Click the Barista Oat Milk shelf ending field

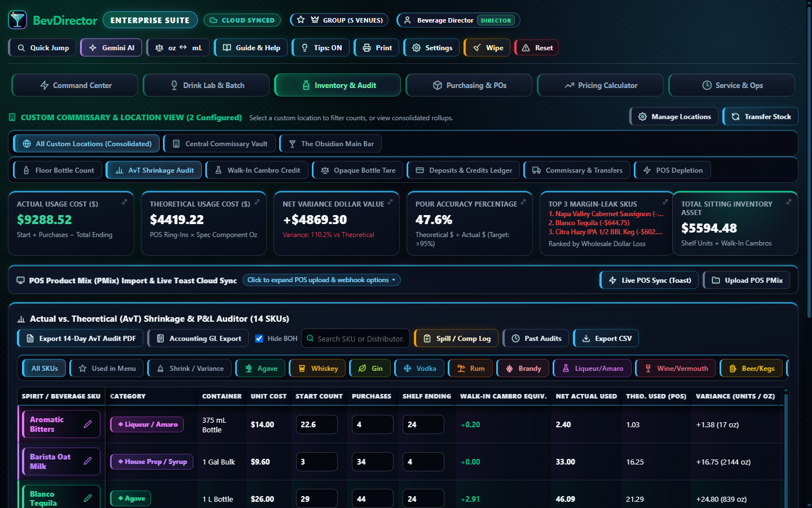[x=423, y=462]
